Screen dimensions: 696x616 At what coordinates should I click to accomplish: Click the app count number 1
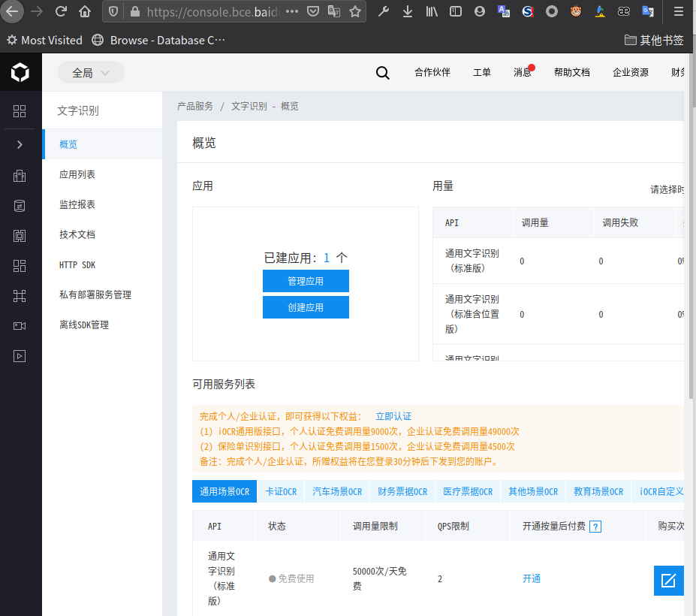[x=327, y=258]
